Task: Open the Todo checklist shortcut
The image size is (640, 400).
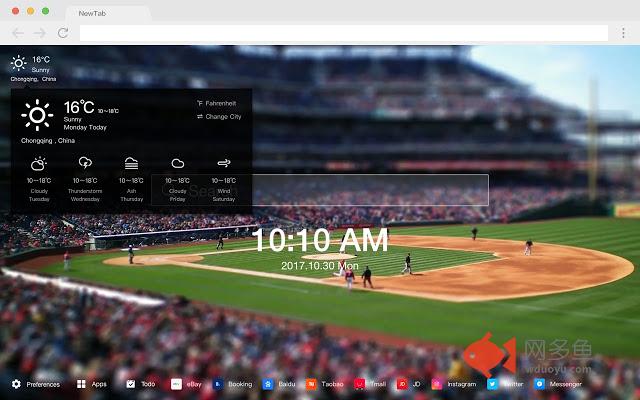Action: click(131, 384)
